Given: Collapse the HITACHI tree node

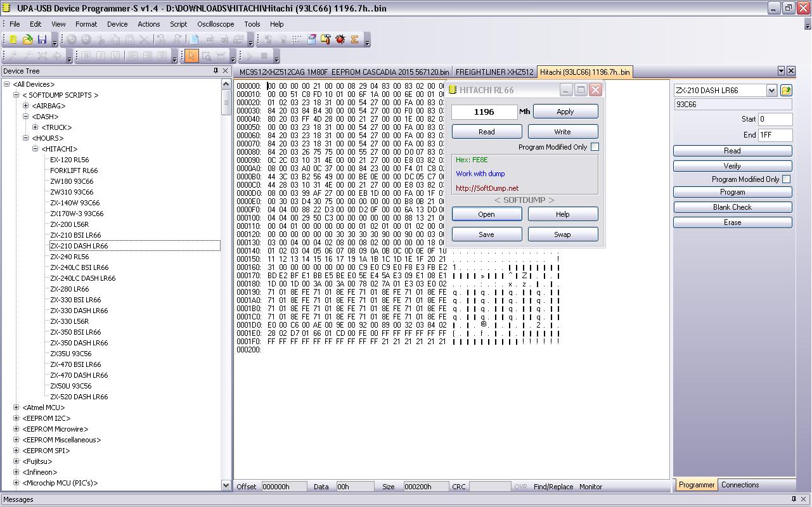Looking at the screenshot, I should click(x=35, y=149).
